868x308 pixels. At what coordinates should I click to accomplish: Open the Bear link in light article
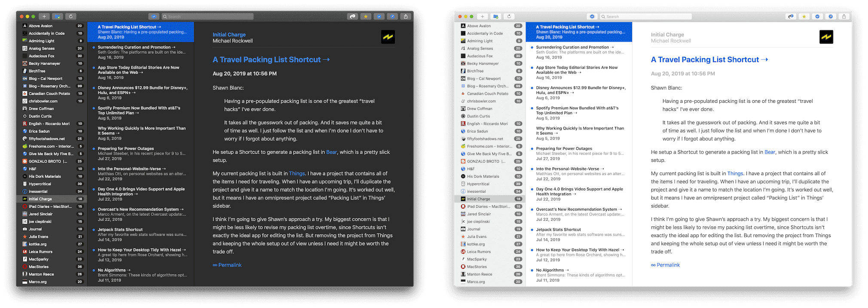point(770,152)
